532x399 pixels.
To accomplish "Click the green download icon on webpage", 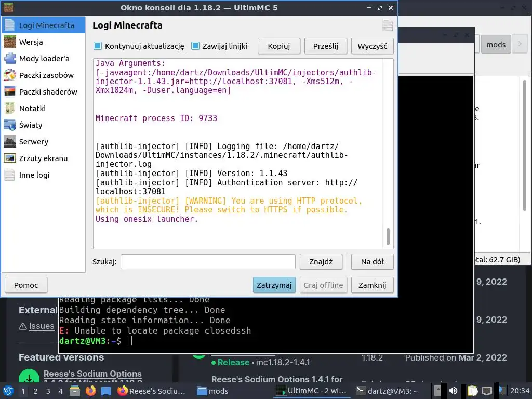I will tap(29, 376).
